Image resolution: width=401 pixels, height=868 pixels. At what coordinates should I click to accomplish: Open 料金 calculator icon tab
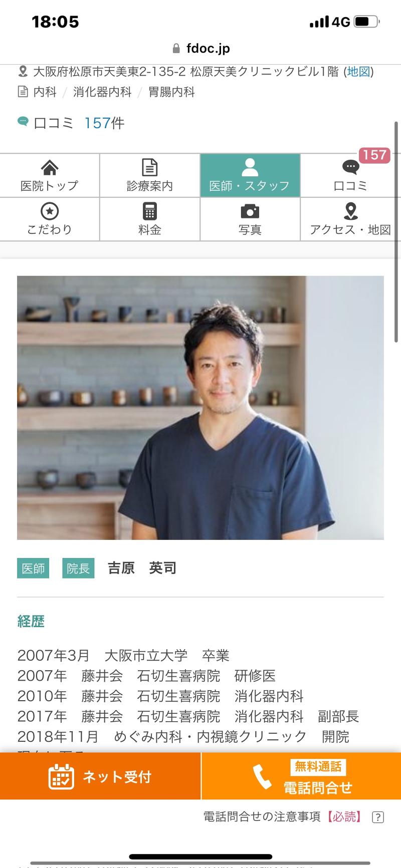tap(150, 219)
